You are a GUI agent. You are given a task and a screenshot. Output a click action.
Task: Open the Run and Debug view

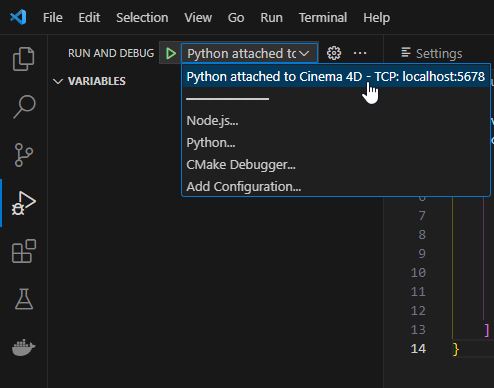click(24, 203)
